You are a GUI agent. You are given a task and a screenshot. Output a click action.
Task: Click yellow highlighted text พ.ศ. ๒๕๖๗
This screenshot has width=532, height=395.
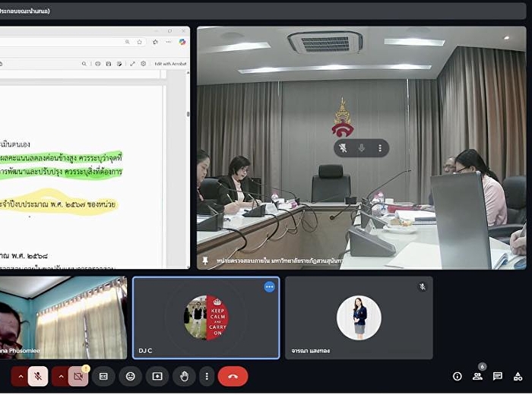click(68, 204)
